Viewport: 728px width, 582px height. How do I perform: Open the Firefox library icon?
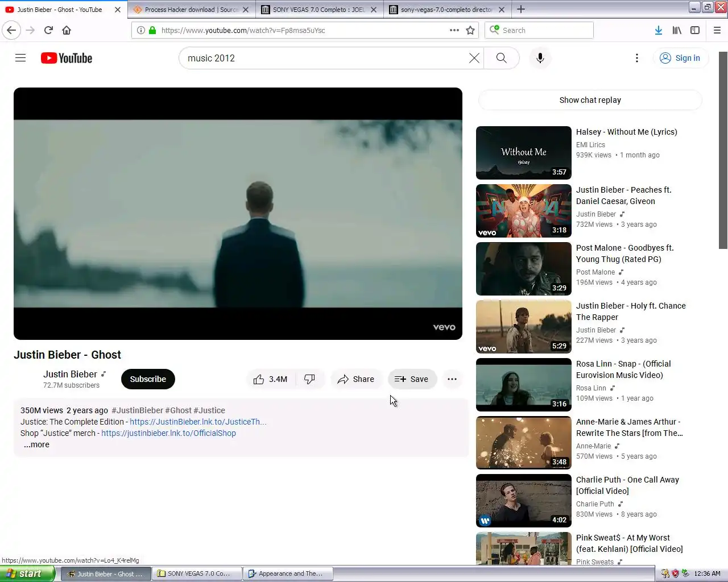point(677,30)
